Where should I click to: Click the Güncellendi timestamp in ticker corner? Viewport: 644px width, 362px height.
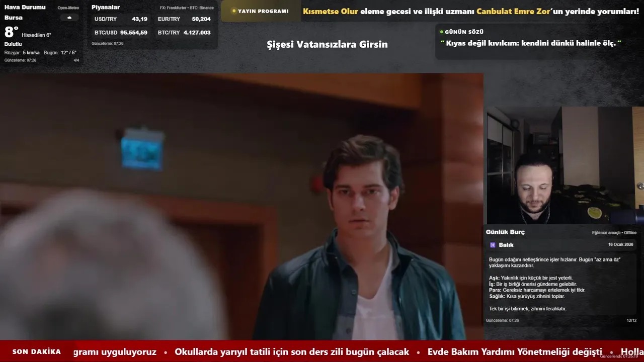pos(619,356)
